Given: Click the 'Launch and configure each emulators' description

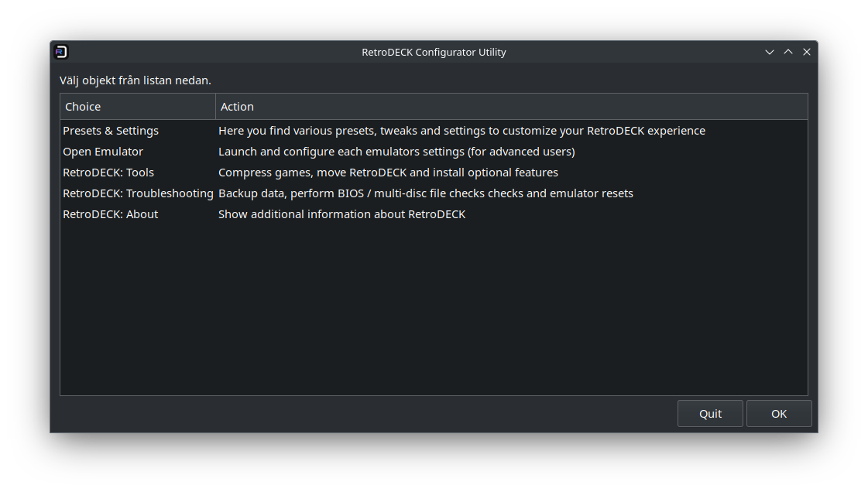Looking at the screenshot, I should coord(396,152).
